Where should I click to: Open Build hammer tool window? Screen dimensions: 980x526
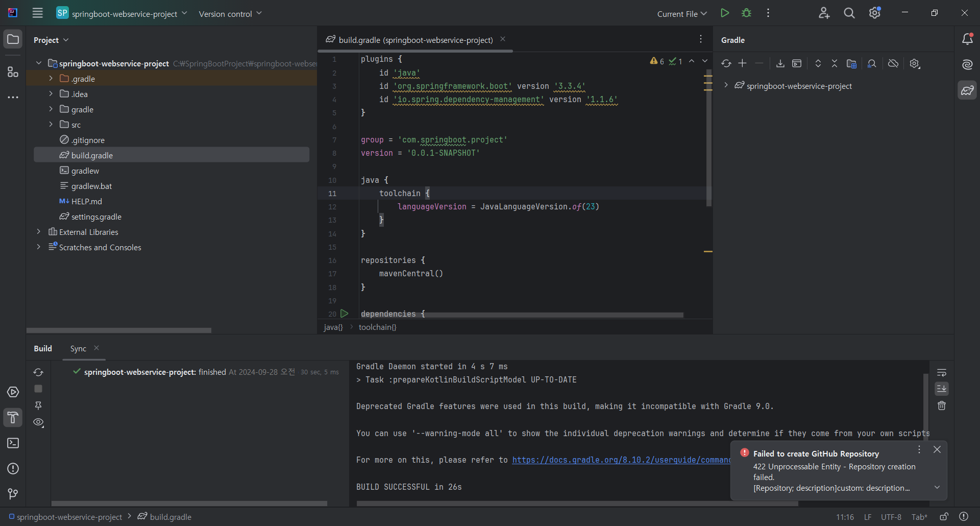tap(13, 418)
